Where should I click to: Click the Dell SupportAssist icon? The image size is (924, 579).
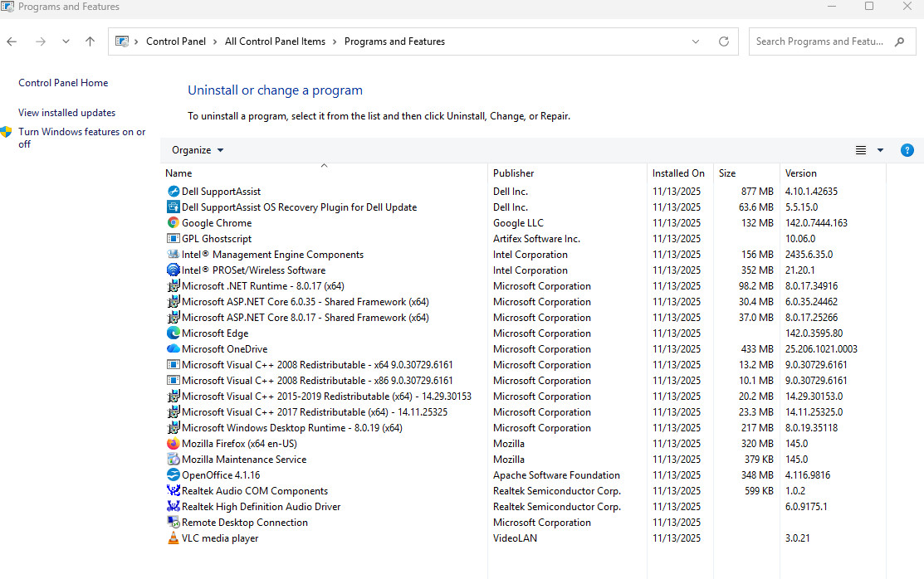point(173,192)
